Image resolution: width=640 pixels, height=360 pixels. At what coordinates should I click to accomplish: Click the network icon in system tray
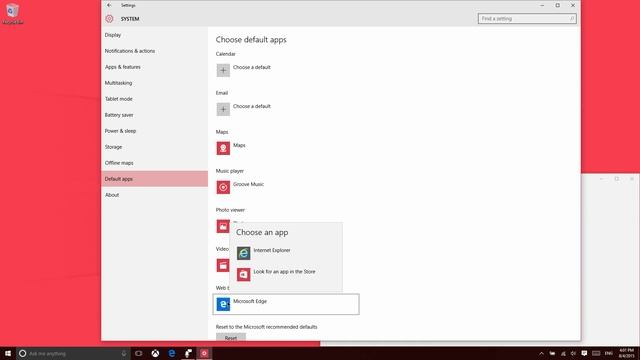tap(563, 353)
